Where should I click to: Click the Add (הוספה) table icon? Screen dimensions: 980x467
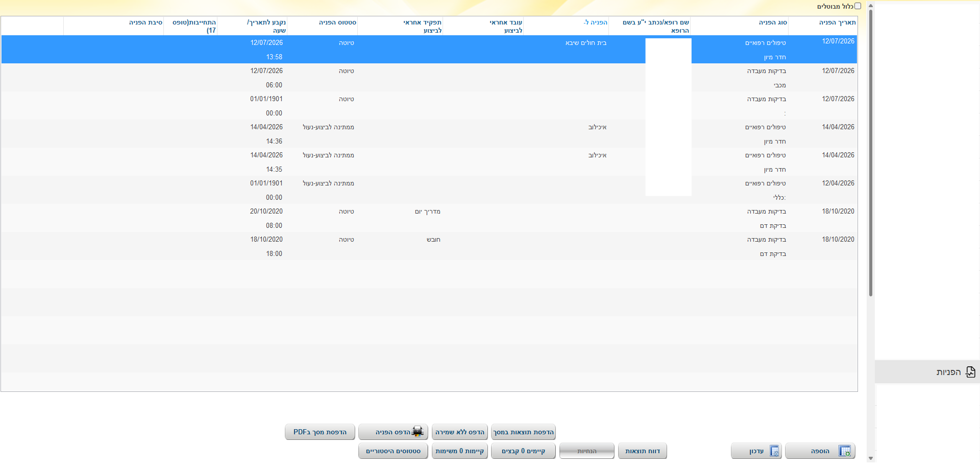pyautogui.click(x=844, y=451)
